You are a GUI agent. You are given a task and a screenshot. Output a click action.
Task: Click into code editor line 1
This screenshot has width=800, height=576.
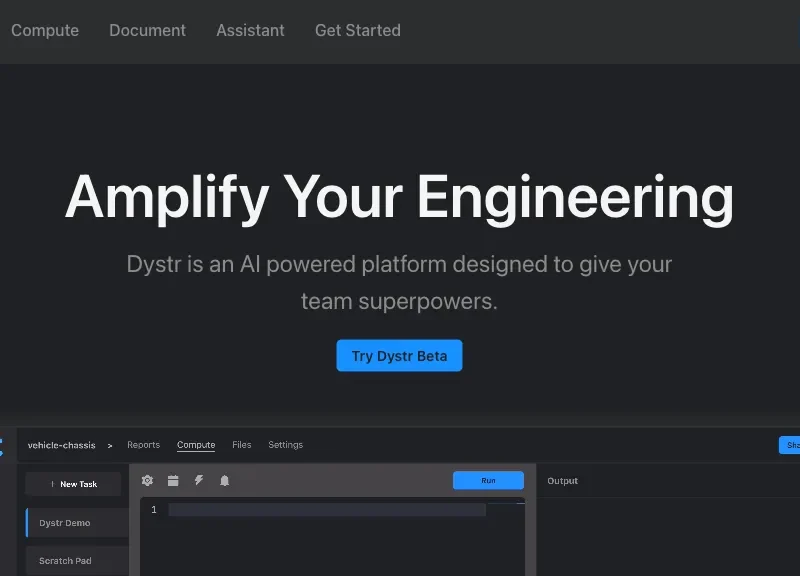click(327, 510)
